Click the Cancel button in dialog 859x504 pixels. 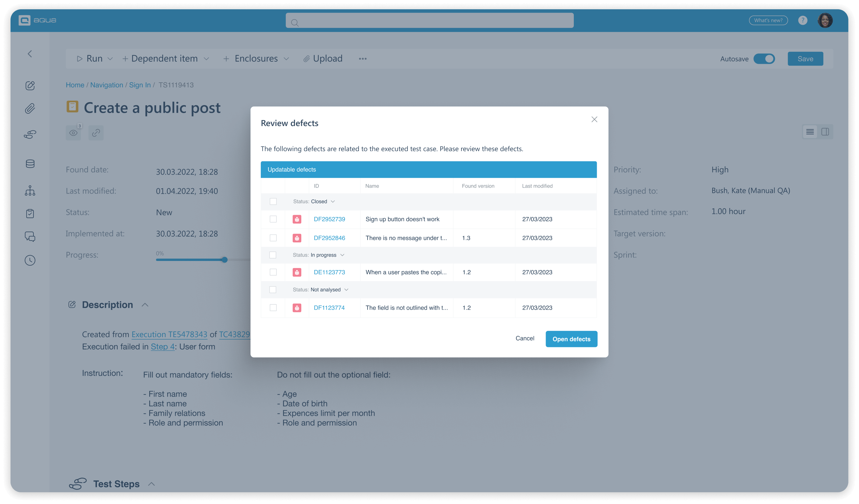coord(525,338)
